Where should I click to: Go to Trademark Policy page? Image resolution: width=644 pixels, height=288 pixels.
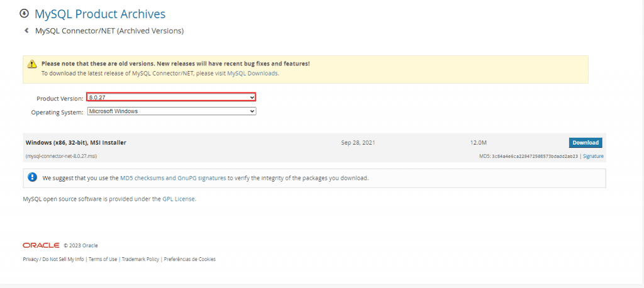click(140, 259)
